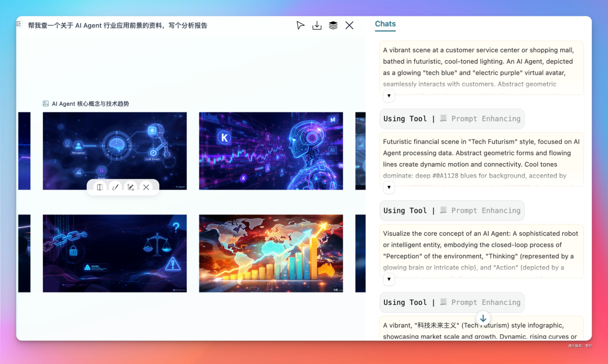Screen dimensions: 608x364
Task: Select the brain perception diagram image
Action: [x=115, y=151]
